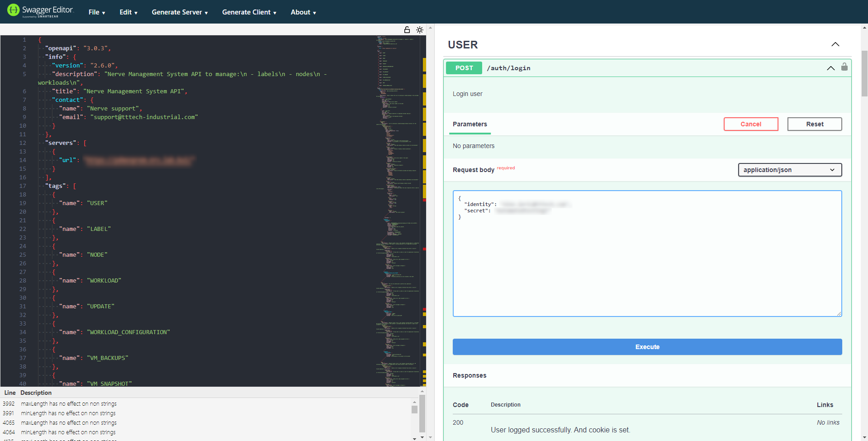Open the Edit menu
Viewport: 868px width, 441px height.
[128, 12]
